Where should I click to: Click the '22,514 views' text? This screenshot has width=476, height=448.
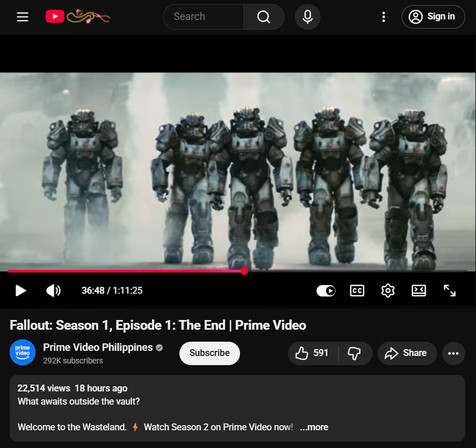(x=43, y=388)
